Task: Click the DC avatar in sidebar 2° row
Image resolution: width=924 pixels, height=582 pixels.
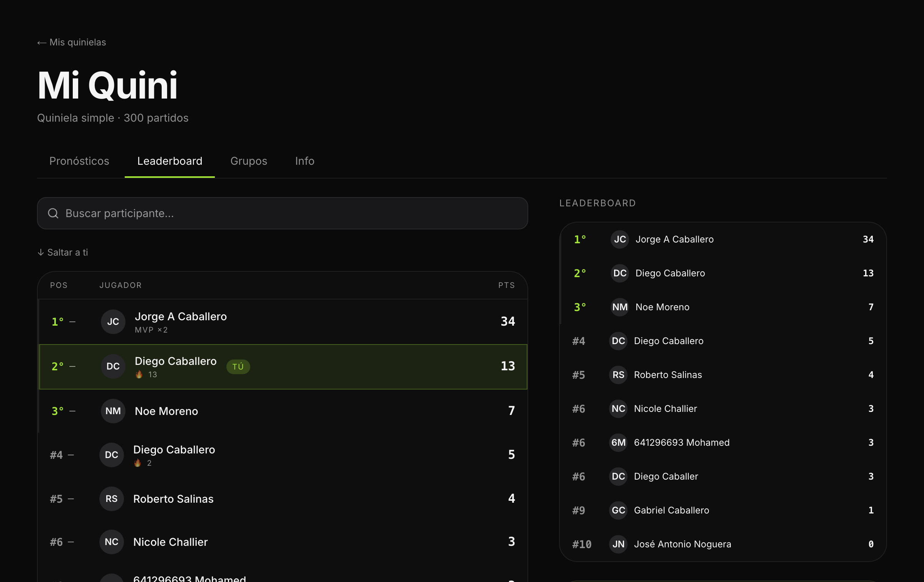Action: (x=620, y=273)
